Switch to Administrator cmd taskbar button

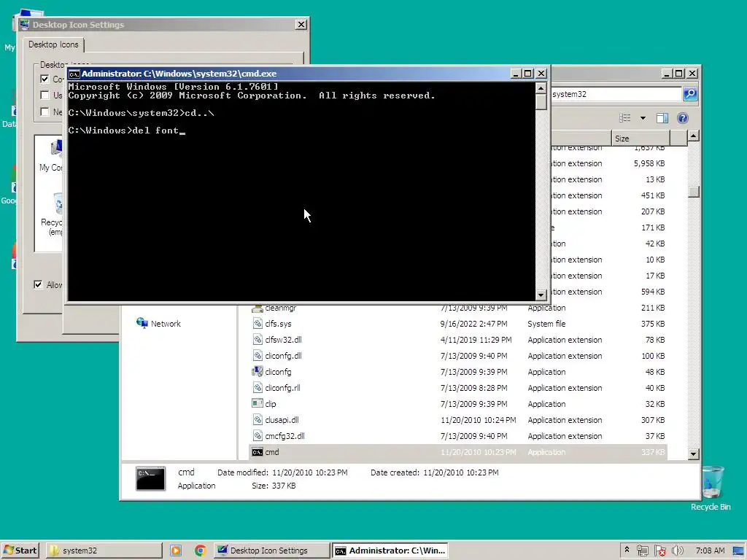(x=390, y=551)
